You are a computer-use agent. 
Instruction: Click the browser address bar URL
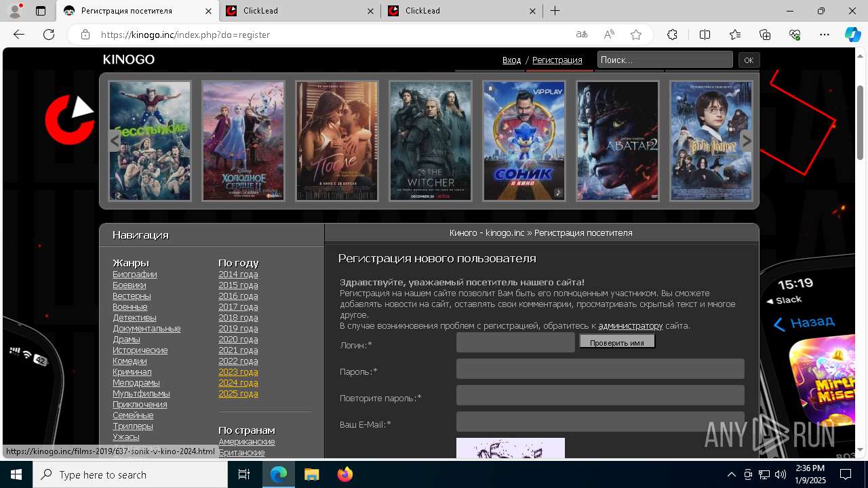(x=186, y=35)
